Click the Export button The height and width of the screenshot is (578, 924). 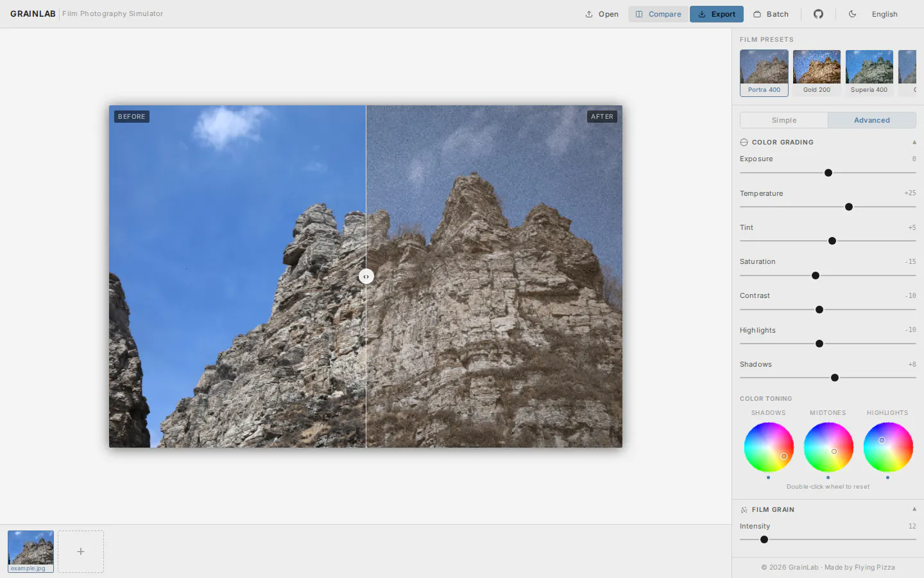(717, 14)
